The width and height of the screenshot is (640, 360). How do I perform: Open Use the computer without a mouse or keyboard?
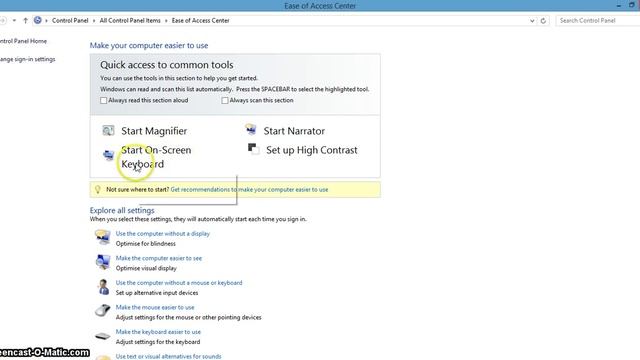(x=179, y=282)
